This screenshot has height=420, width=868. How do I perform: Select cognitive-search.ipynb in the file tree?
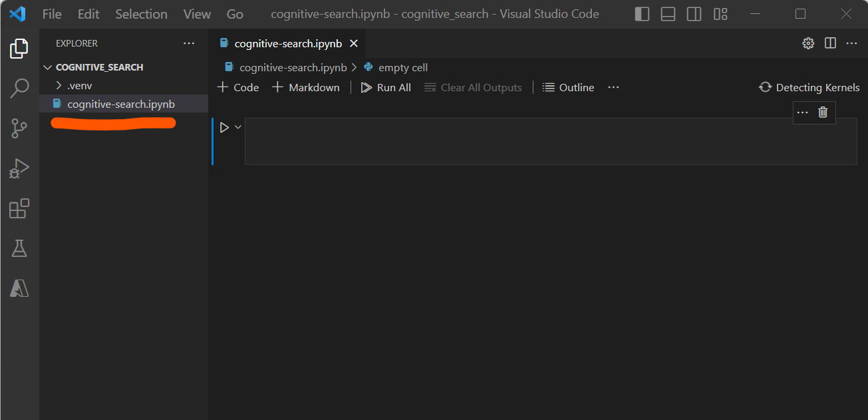(x=124, y=104)
